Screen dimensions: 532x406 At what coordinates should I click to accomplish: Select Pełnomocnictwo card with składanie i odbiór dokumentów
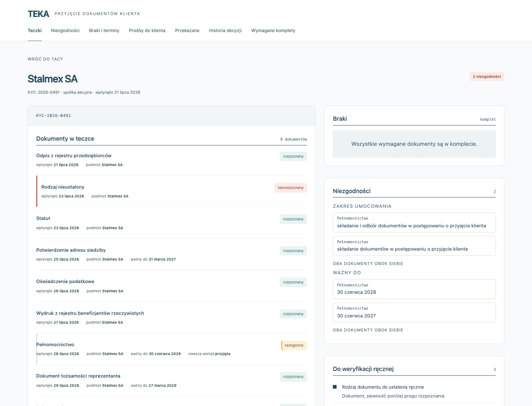tap(414, 223)
